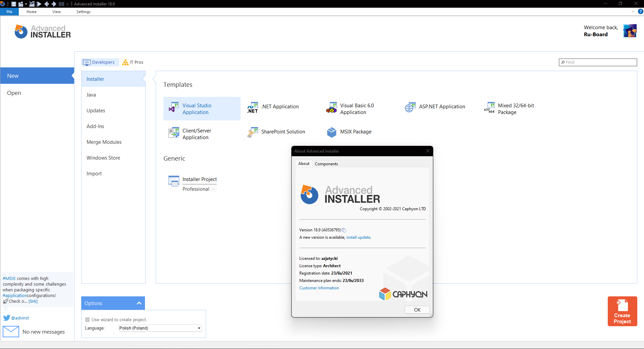644x349 pixels.
Task: Collapse the ribbon using the chevron
Action: [633, 11]
